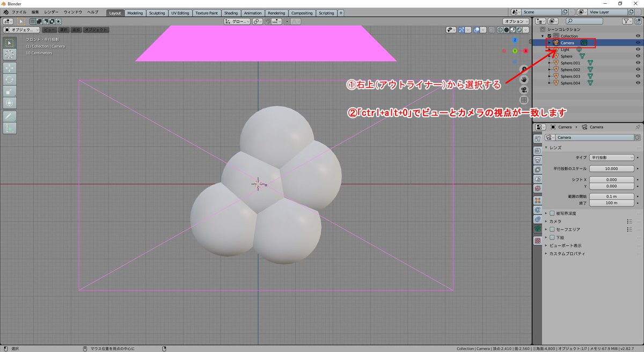Toggle camera view with the viewport camera icon

(x=524, y=90)
